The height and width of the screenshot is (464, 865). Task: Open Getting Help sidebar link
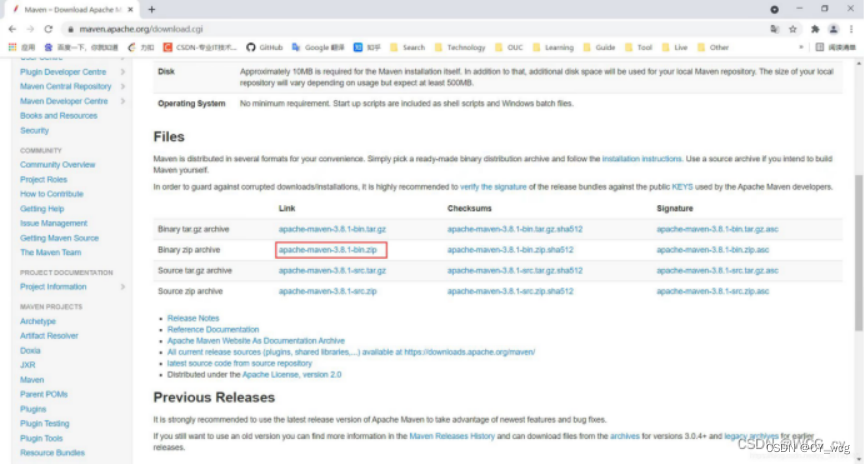(x=42, y=209)
